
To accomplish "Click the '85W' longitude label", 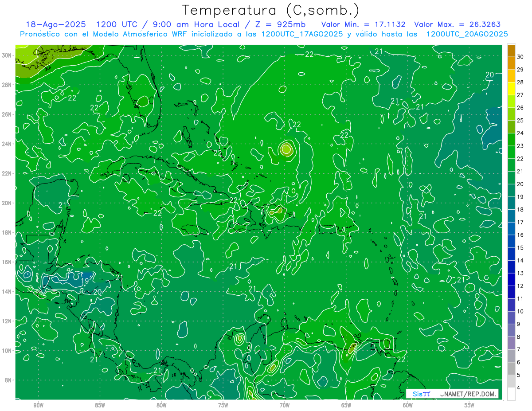I will click(x=100, y=405).
